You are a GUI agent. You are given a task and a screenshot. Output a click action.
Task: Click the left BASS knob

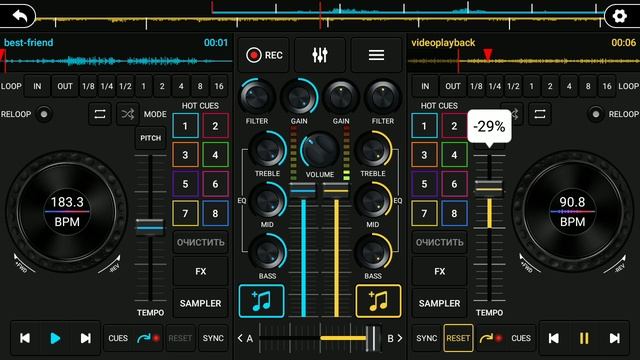pos(267,252)
